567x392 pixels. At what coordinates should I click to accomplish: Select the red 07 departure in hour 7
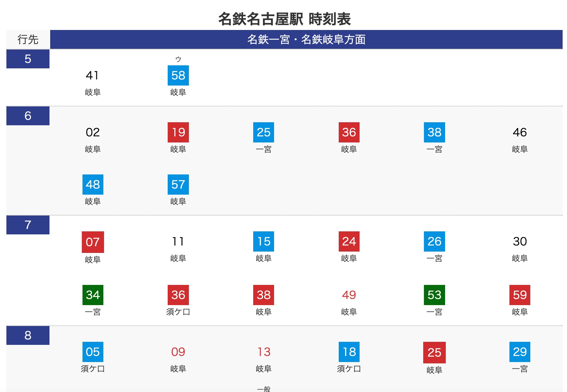(x=93, y=242)
